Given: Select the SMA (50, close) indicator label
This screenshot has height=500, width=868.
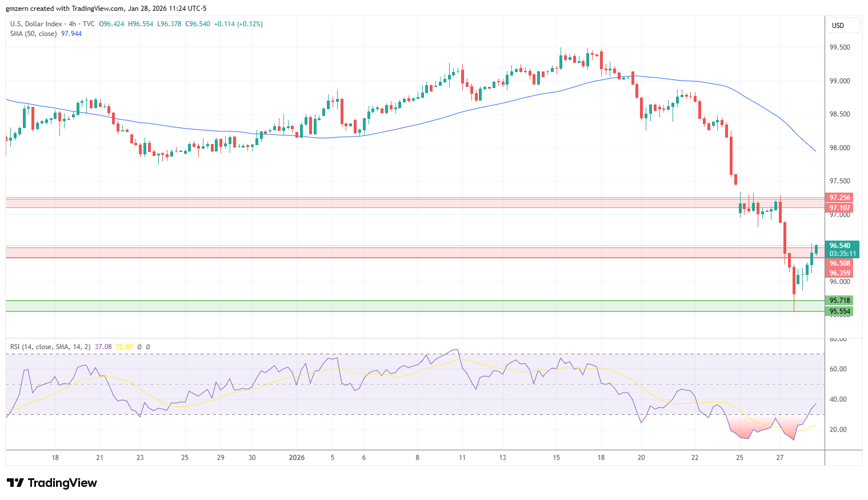Looking at the screenshot, I should point(33,34).
